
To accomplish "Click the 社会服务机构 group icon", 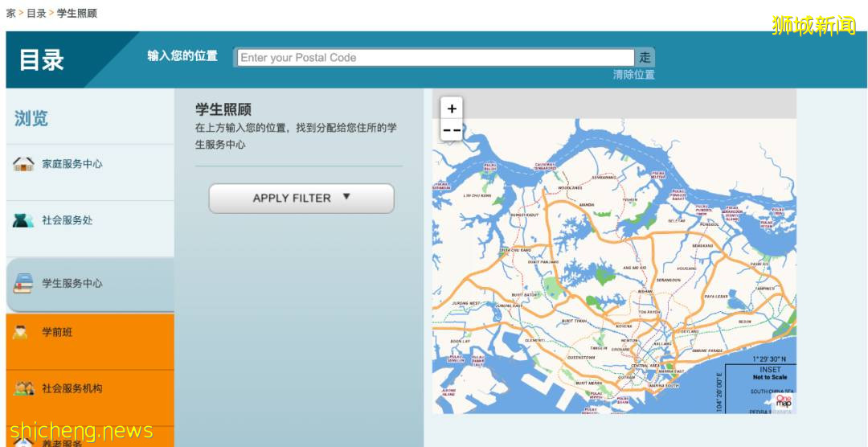I will pyautogui.click(x=23, y=388).
